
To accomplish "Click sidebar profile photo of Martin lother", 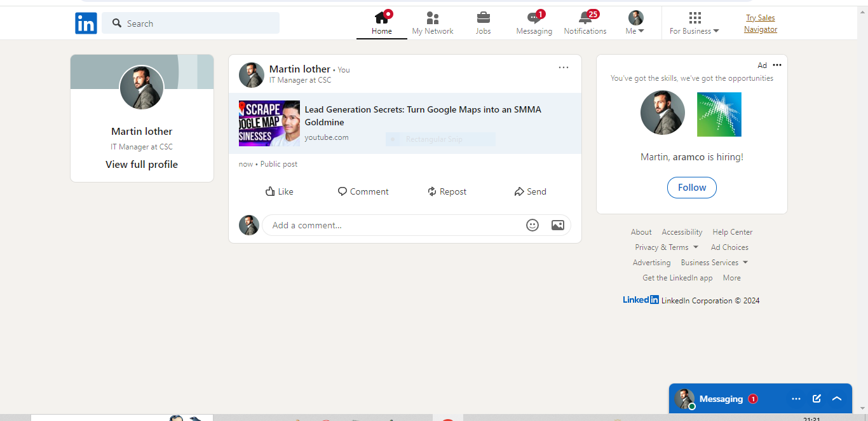I will coord(142,87).
